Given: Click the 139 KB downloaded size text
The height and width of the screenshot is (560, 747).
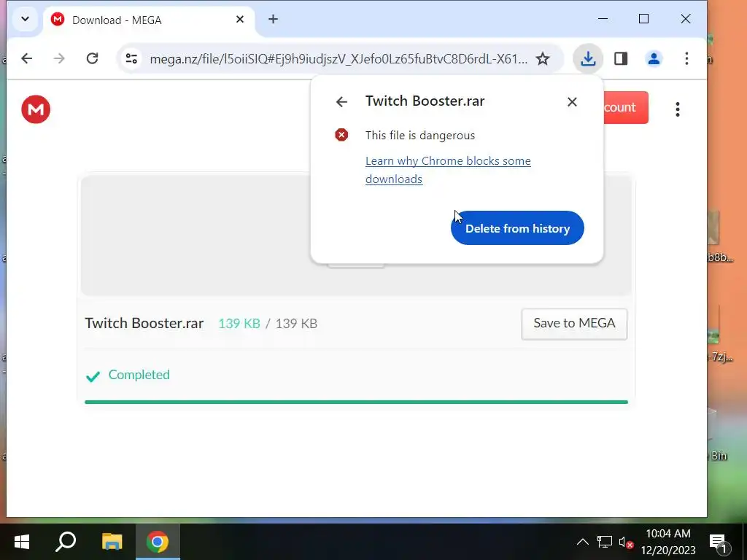Looking at the screenshot, I should (239, 324).
